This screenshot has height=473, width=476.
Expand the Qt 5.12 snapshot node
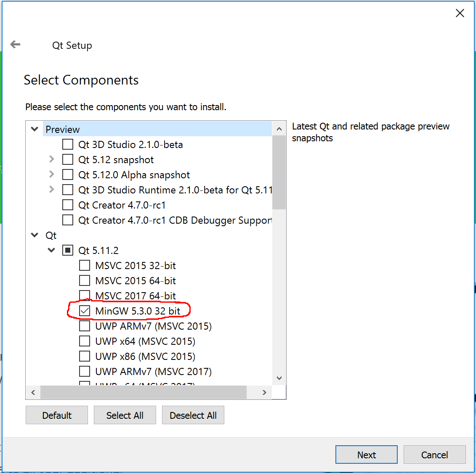pyautogui.click(x=52, y=160)
